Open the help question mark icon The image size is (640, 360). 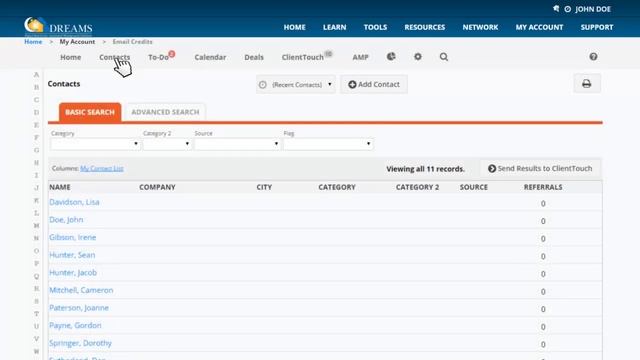593,57
